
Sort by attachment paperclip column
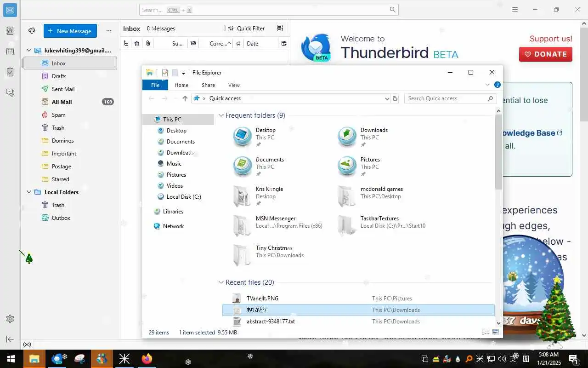pyautogui.click(x=148, y=43)
